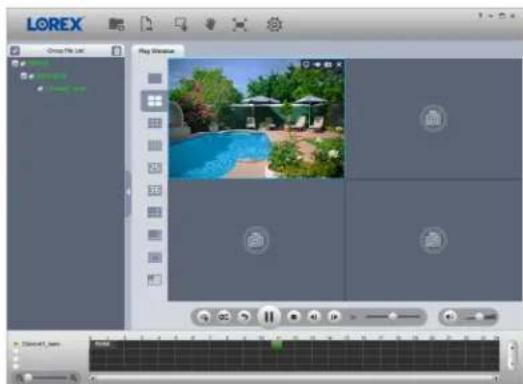This screenshot has width=523, height=384.
Task: Click the pool camera video thumbnail
Action: pyautogui.click(x=256, y=119)
